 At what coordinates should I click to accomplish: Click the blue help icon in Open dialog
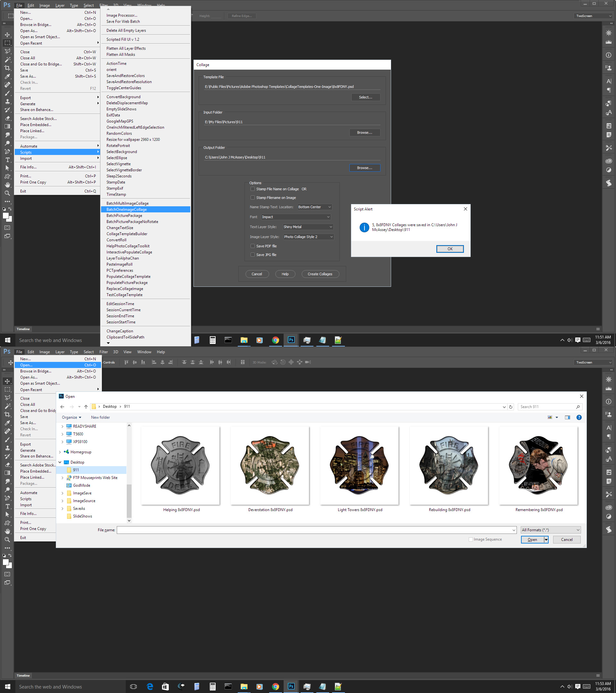tap(579, 417)
